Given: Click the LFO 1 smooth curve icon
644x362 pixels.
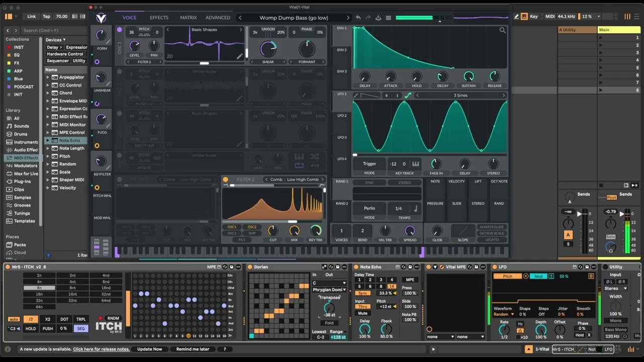Looking at the screenshot, I should point(408,96).
